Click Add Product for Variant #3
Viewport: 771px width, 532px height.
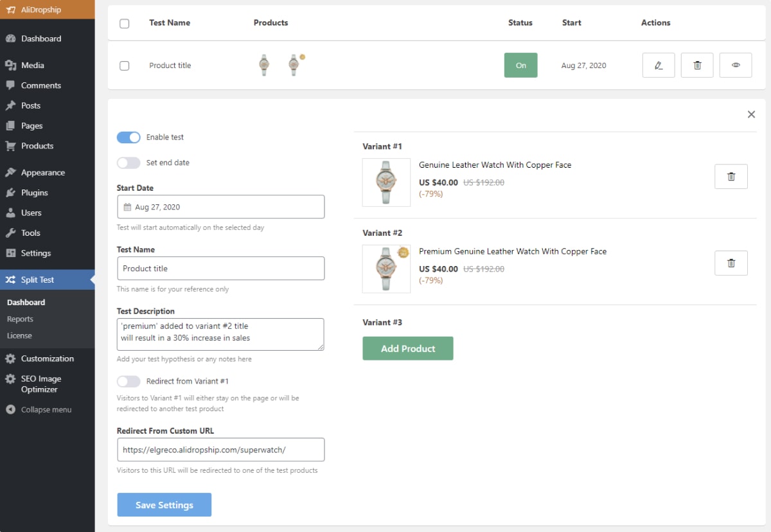(x=407, y=348)
